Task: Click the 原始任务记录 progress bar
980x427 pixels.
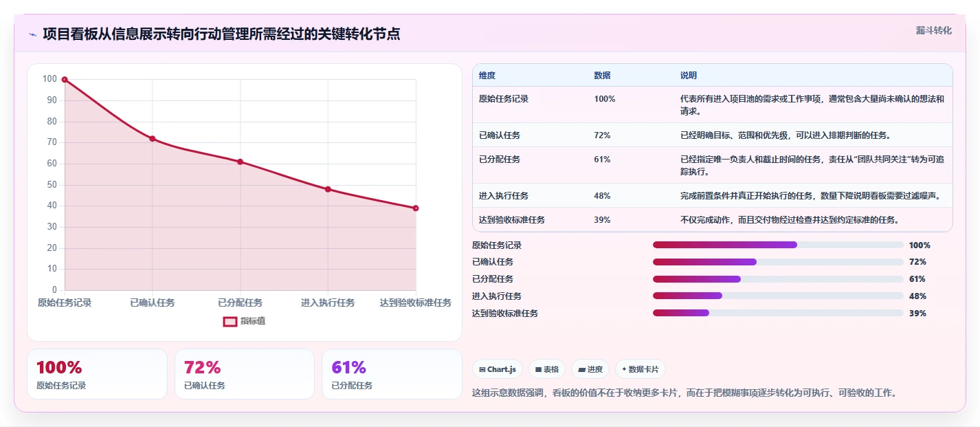Action: click(778, 245)
